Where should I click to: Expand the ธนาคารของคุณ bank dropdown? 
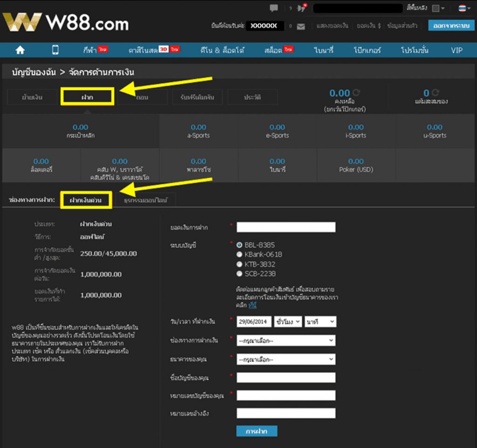click(286, 359)
